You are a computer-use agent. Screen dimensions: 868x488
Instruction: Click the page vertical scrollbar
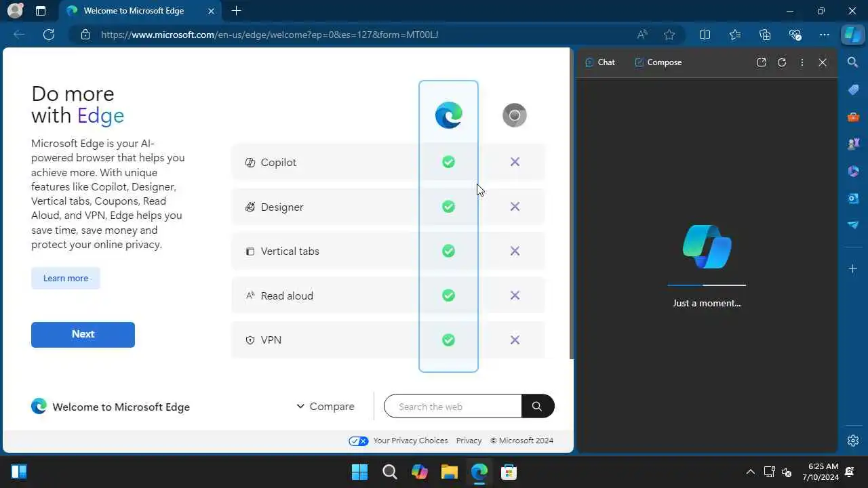coord(572,203)
